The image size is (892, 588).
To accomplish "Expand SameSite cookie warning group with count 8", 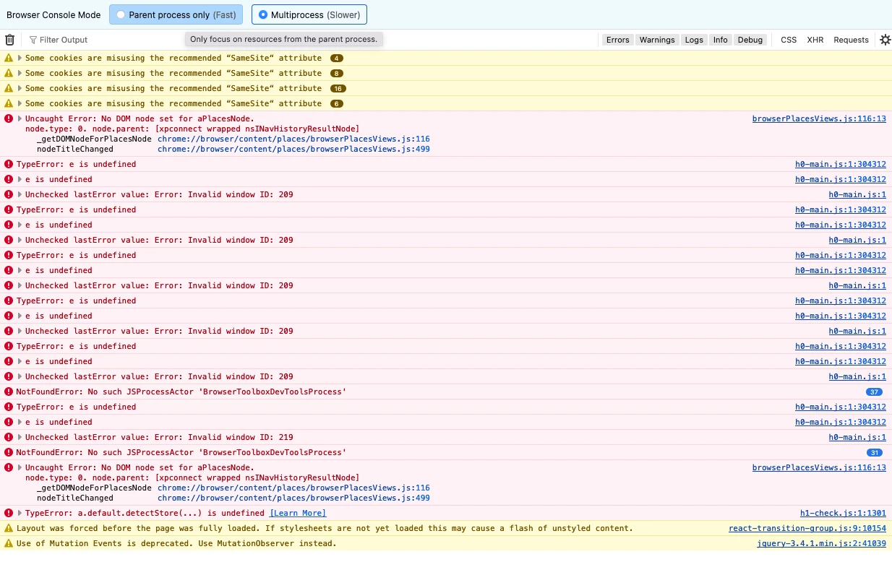I will [x=20, y=73].
